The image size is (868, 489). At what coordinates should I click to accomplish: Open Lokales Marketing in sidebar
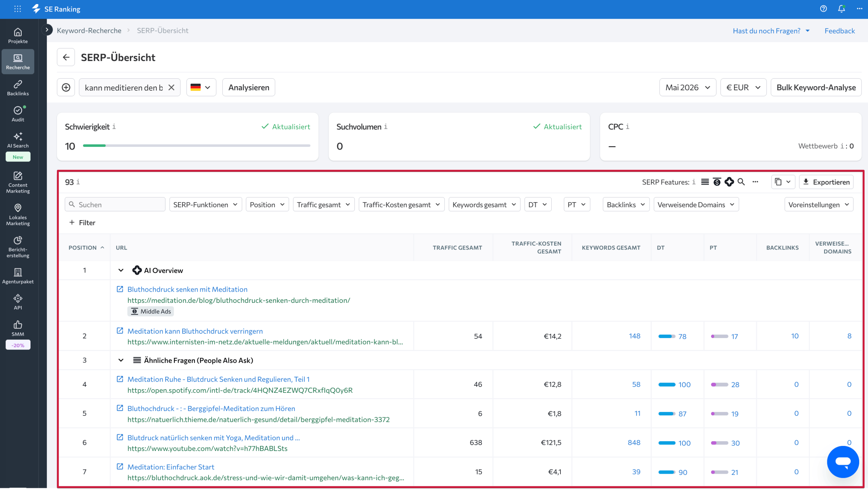click(18, 215)
